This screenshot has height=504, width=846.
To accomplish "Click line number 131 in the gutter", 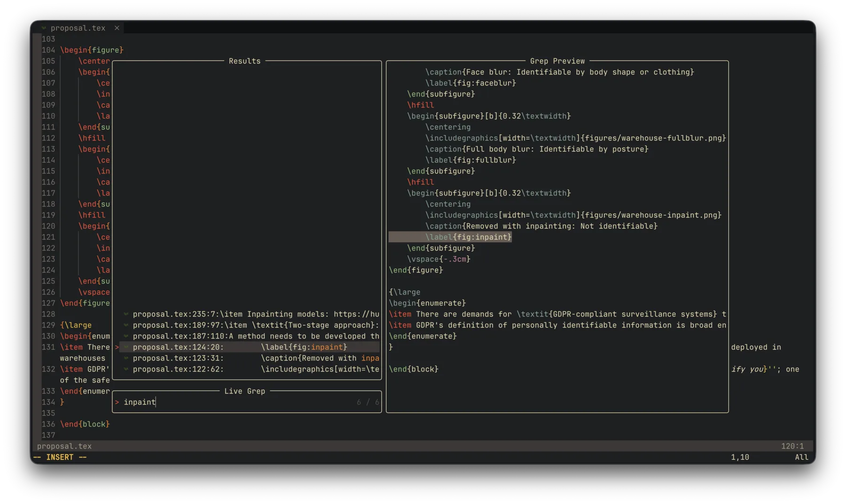I will 48,347.
